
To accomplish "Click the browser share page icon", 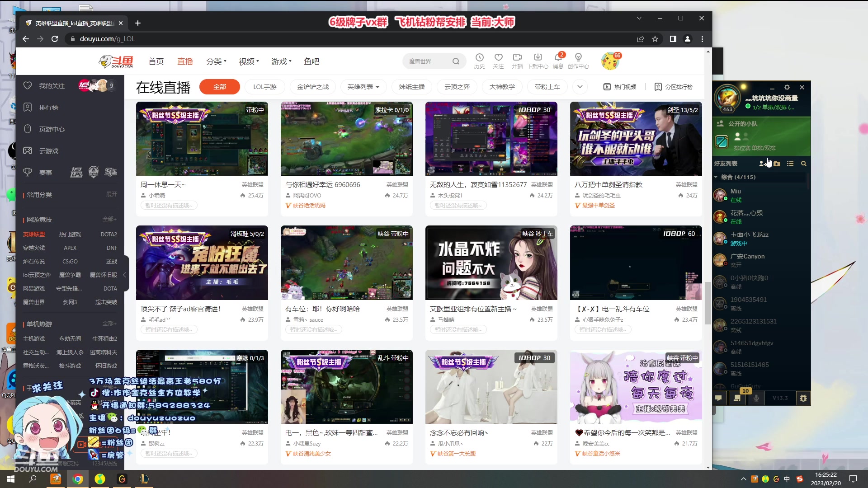I will click(641, 39).
